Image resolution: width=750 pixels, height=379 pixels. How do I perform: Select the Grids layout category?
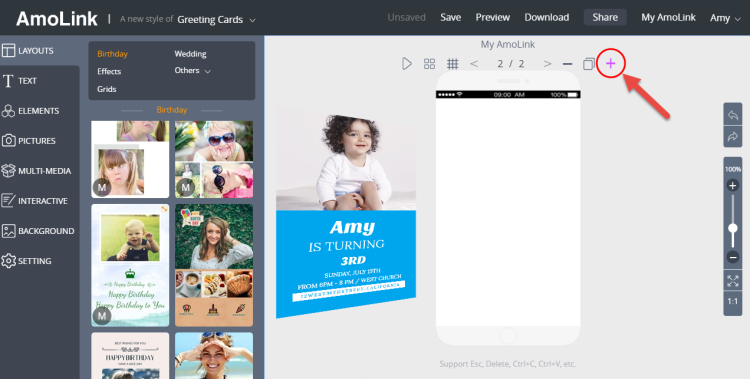pyautogui.click(x=107, y=89)
